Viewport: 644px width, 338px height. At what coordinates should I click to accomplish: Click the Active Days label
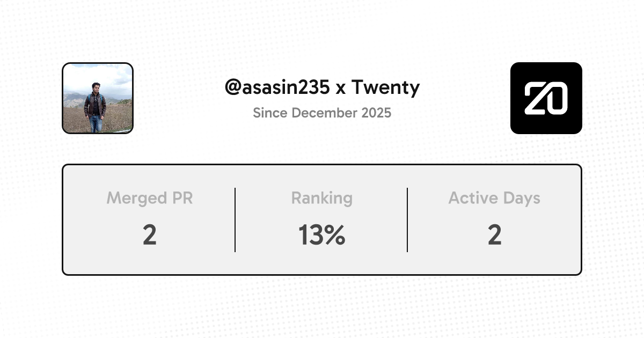(494, 198)
